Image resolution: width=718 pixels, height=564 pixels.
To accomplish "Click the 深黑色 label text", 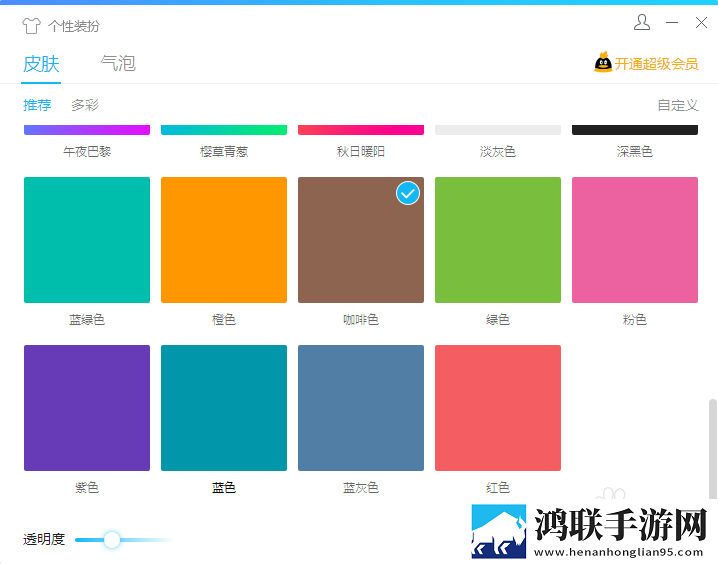I will pyautogui.click(x=635, y=152).
